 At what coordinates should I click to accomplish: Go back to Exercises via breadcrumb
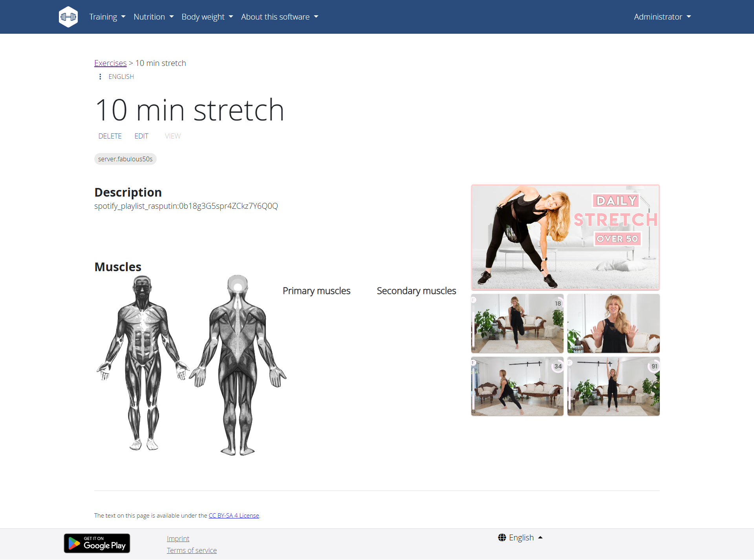110,63
